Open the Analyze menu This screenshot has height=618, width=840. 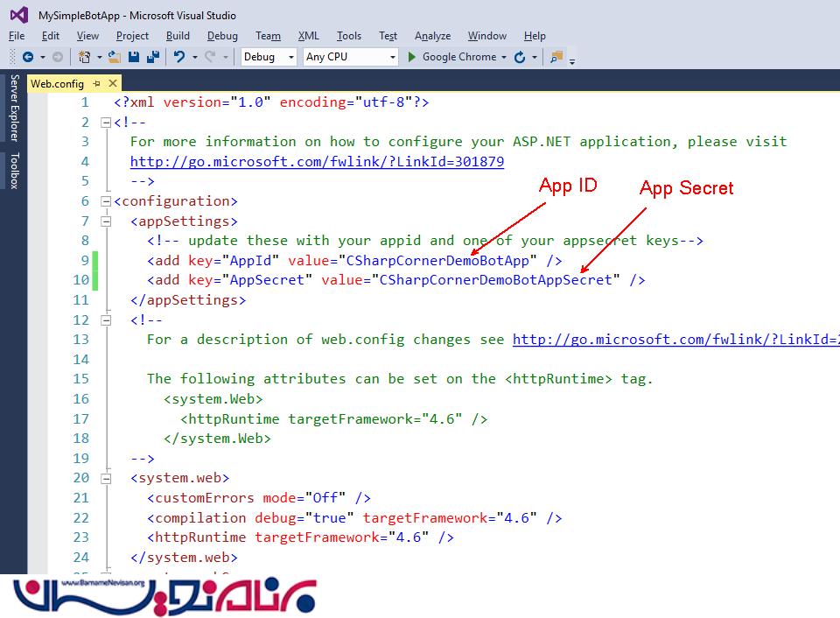pyautogui.click(x=432, y=36)
